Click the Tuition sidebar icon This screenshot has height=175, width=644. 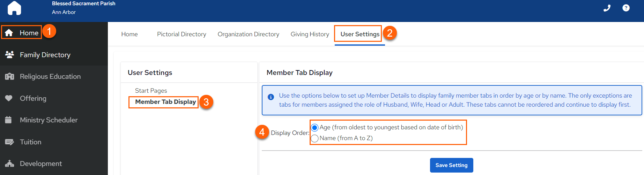9,142
